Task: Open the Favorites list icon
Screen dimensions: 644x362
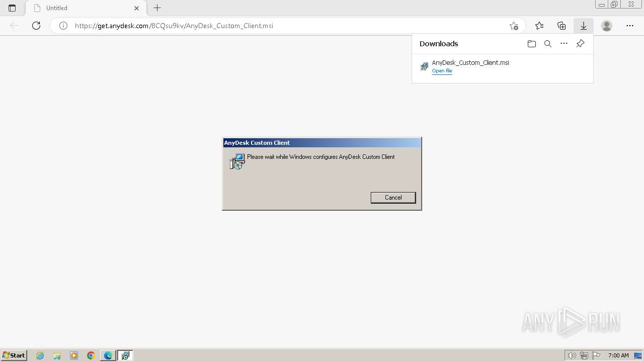Action: [539, 26]
